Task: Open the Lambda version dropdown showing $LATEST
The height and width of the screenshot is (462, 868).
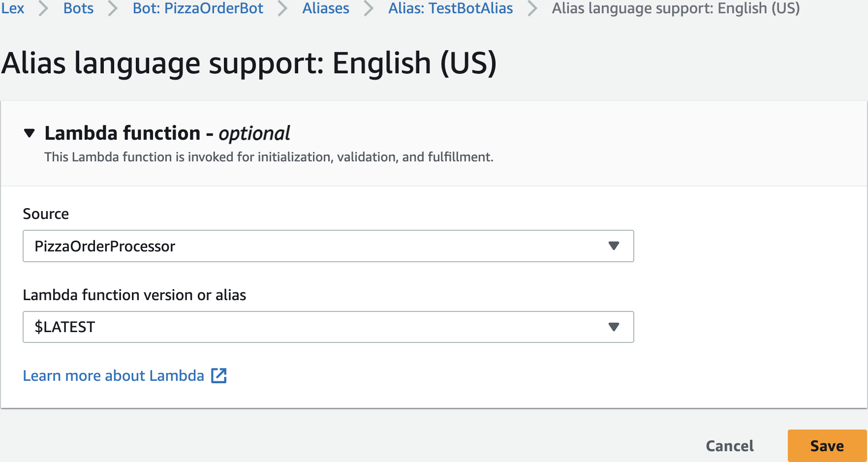Action: 328,327
